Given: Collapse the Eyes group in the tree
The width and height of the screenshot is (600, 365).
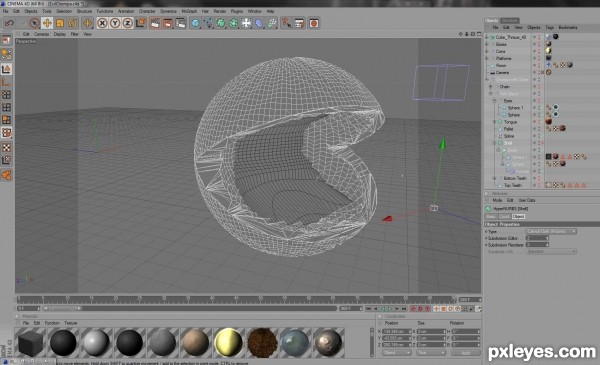Looking at the screenshot, I should pyautogui.click(x=494, y=101).
